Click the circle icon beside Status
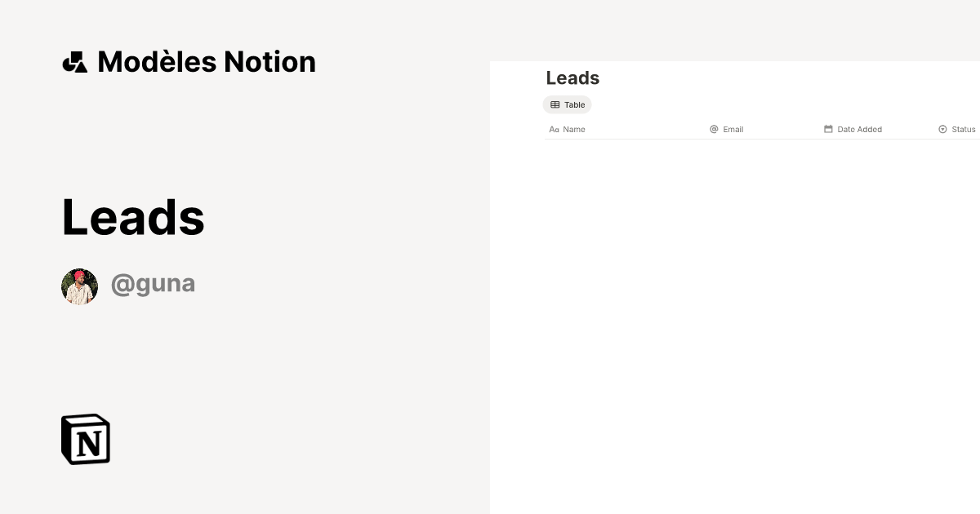The width and height of the screenshot is (980, 514). (x=942, y=129)
